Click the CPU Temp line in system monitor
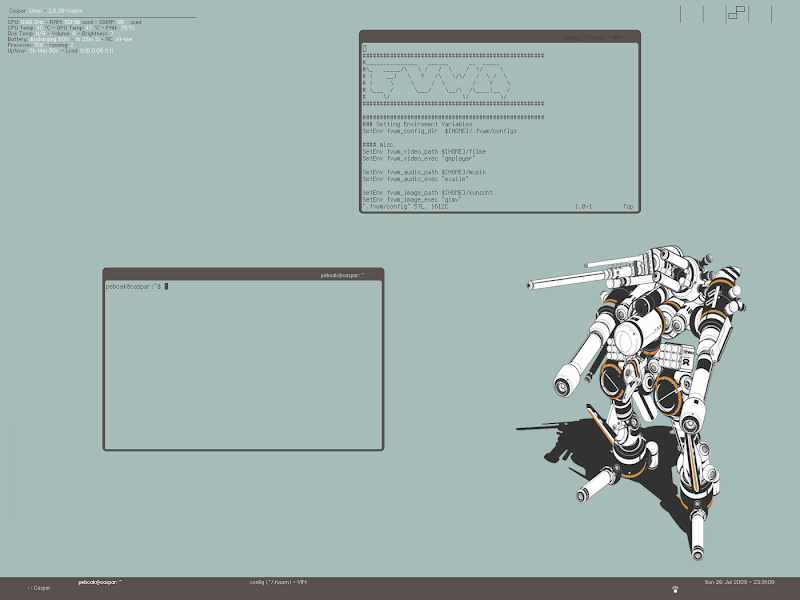800x600 pixels. [71, 28]
